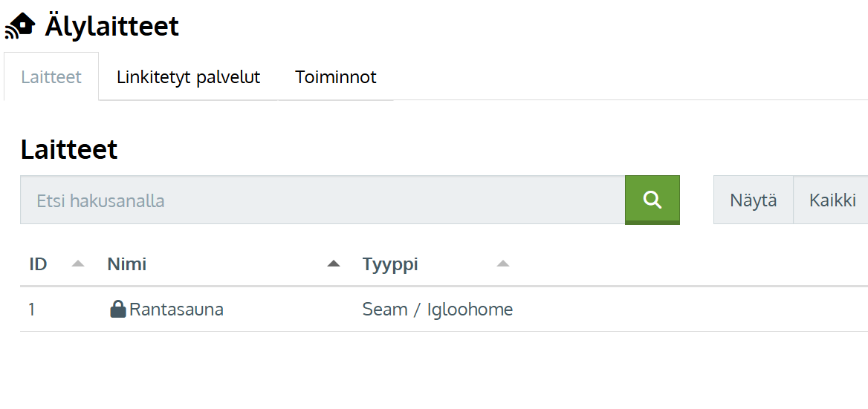Go to the Toiminnot tab
The image size is (868, 409).
coord(335,76)
